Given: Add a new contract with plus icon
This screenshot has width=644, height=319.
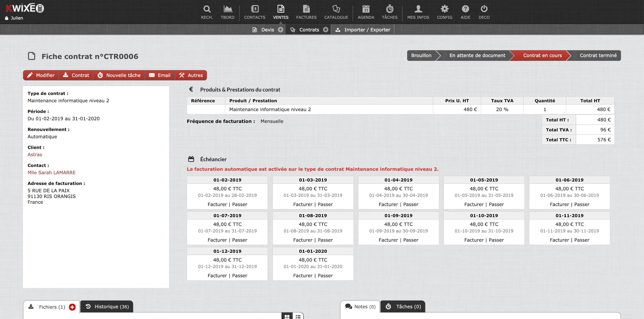Looking at the screenshot, I should (325, 30).
